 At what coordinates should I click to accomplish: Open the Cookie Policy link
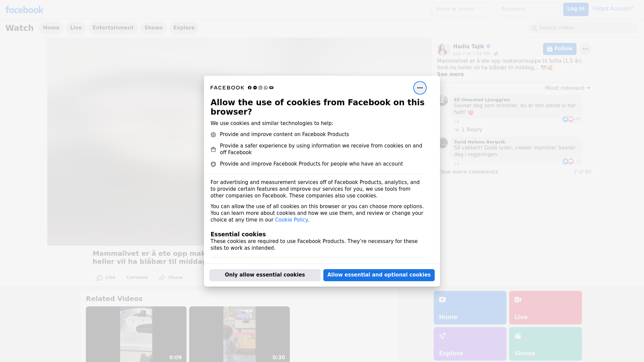[x=291, y=220]
